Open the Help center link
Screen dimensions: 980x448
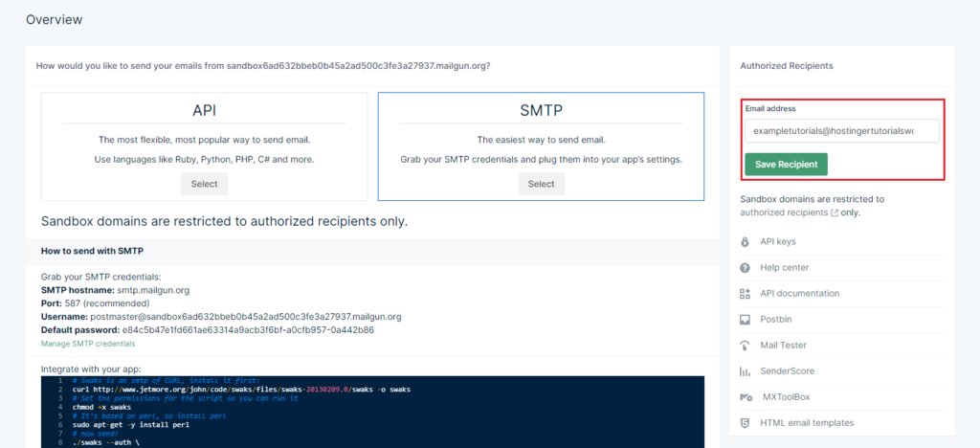(785, 267)
